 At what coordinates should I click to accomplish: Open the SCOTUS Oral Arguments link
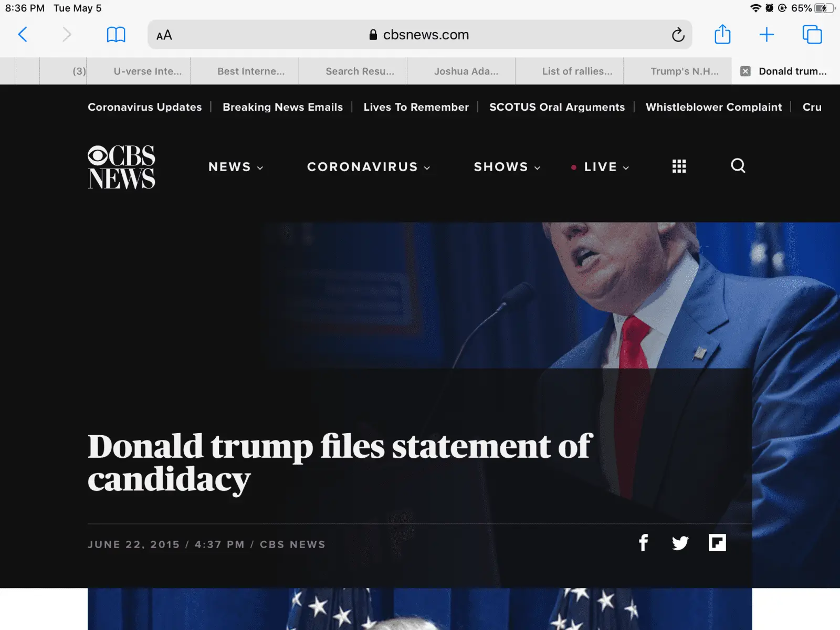(557, 107)
